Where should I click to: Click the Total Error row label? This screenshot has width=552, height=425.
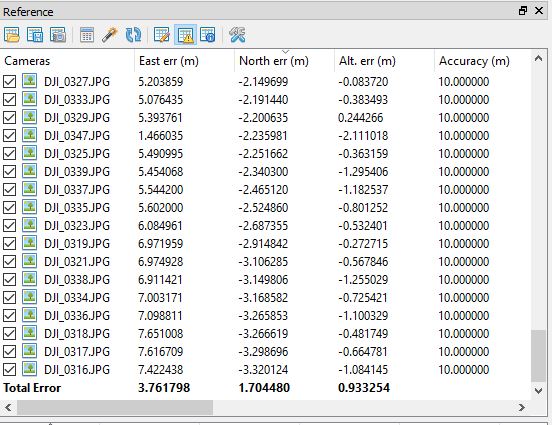click(32, 388)
